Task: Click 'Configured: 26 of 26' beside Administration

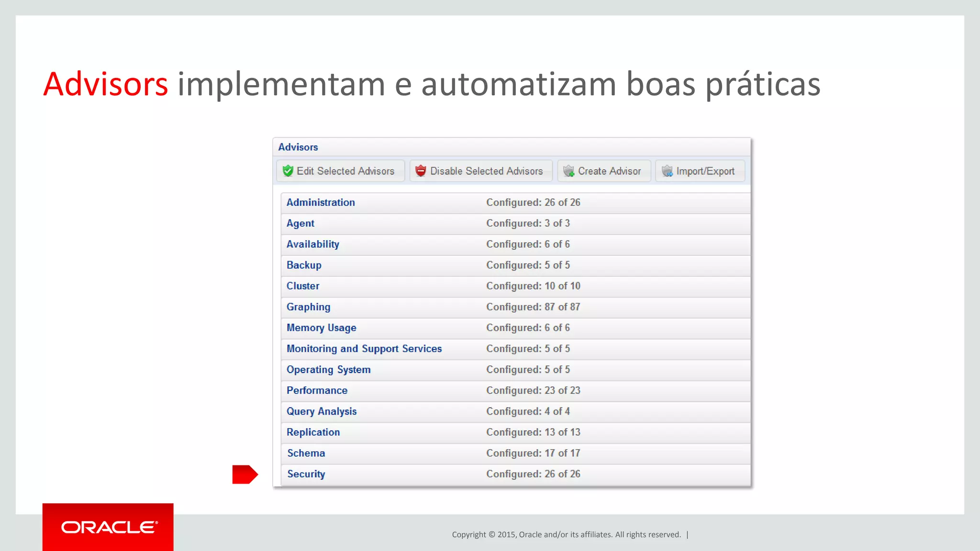Action: (x=533, y=202)
